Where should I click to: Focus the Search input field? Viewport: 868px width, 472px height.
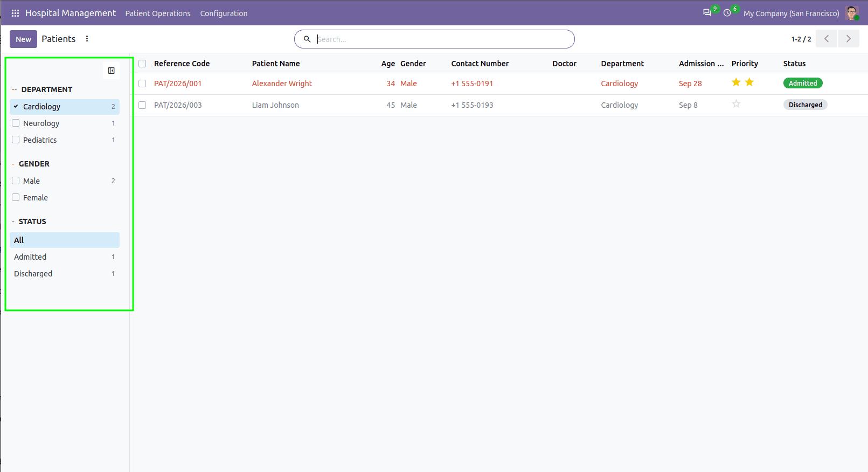point(442,39)
